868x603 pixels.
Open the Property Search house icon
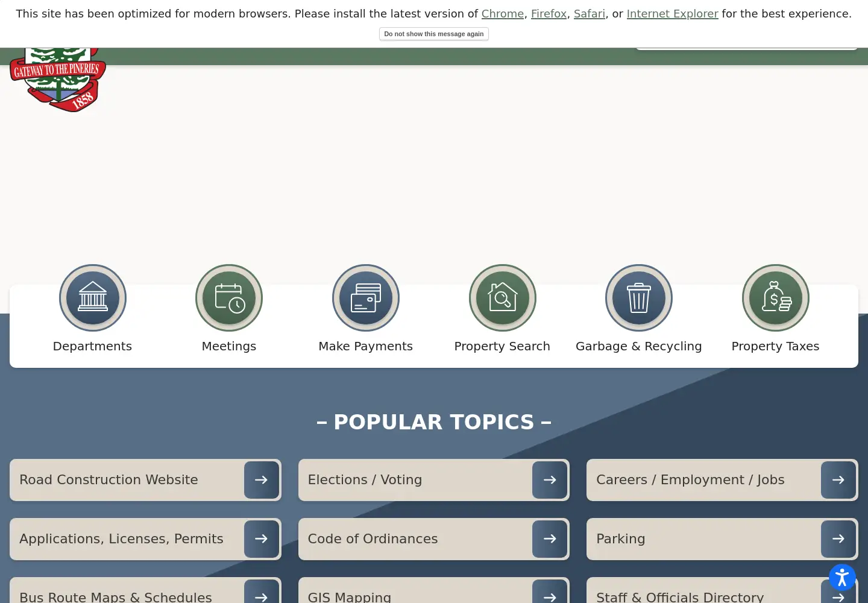502,298
